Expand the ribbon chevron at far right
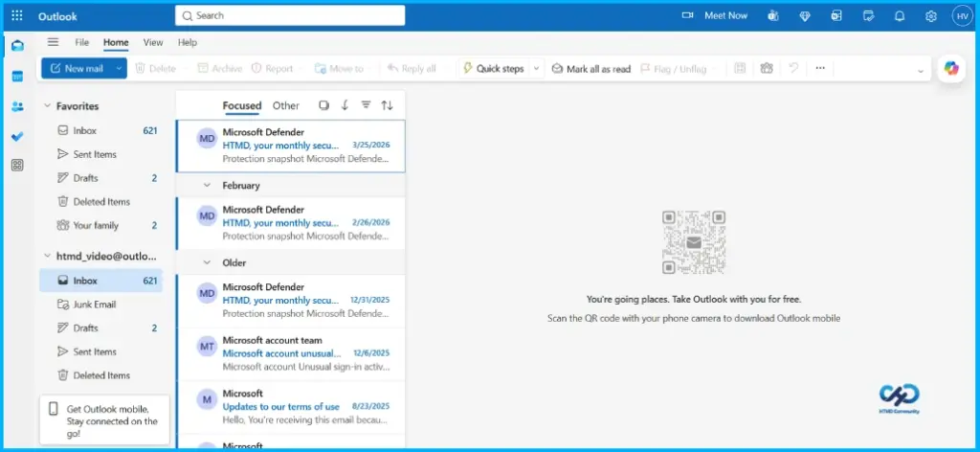 [920, 71]
